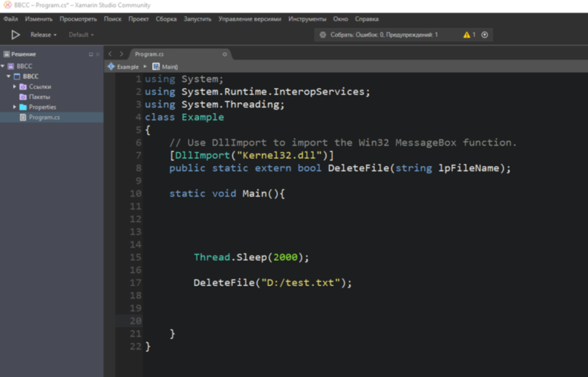Click the Properties blue folder icon
The image size is (588, 377).
23,107
